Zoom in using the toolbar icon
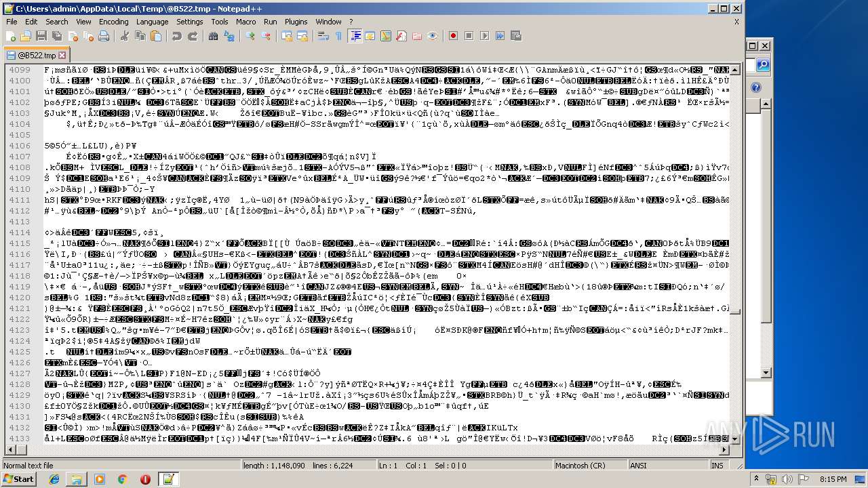This screenshot has height=488, width=868. tap(250, 36)
